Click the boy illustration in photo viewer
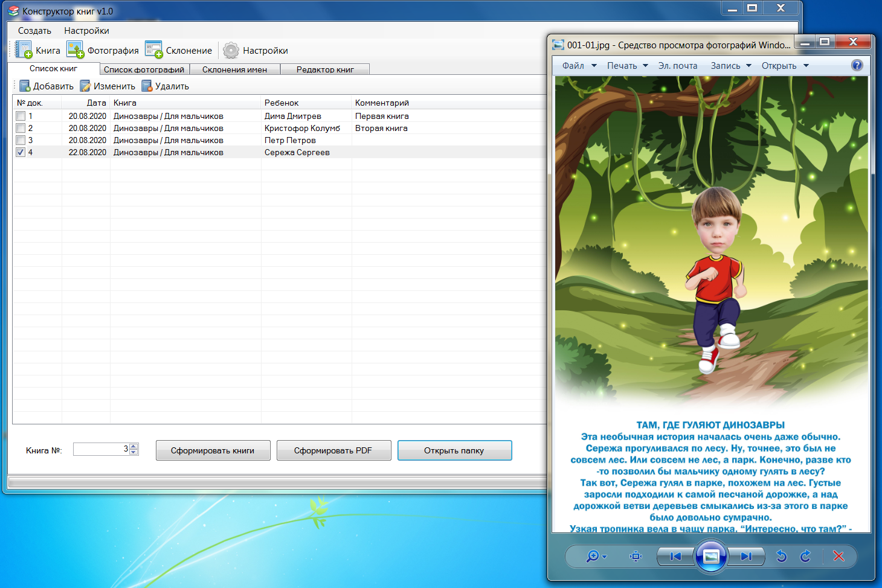882x588 pixels. (x=715, y=281)
